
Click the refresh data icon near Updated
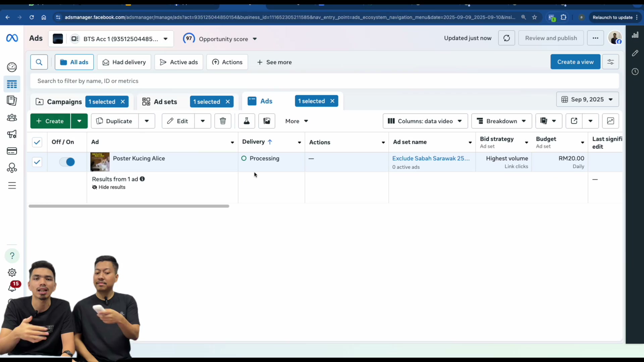click(506, 38)
